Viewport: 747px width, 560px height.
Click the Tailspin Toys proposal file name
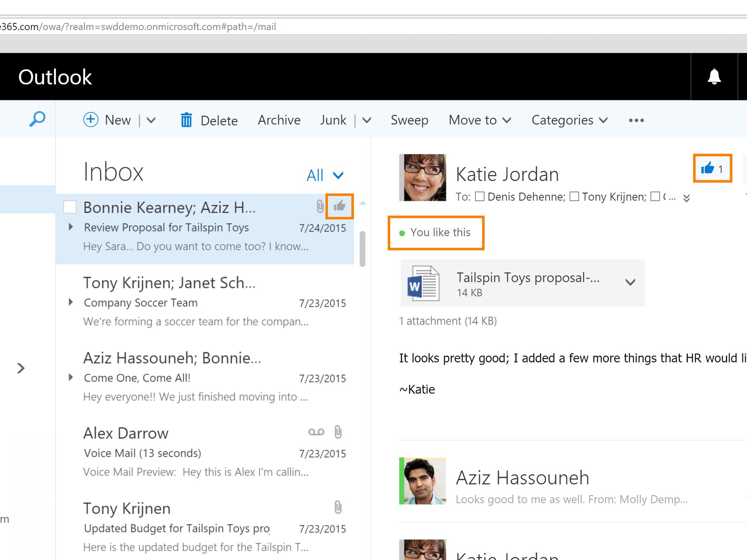528,277
